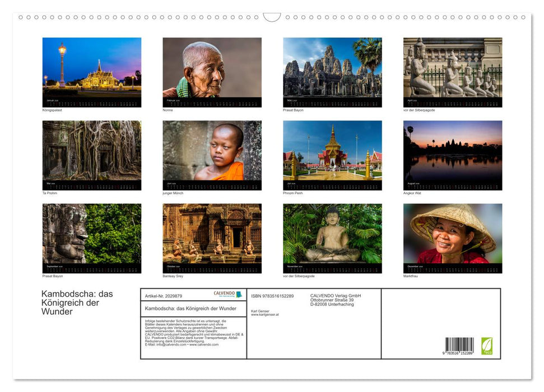Viewport: 544px width, 392px height.
Task: Select the junger Mönch photo
Action: click(212, 151)
